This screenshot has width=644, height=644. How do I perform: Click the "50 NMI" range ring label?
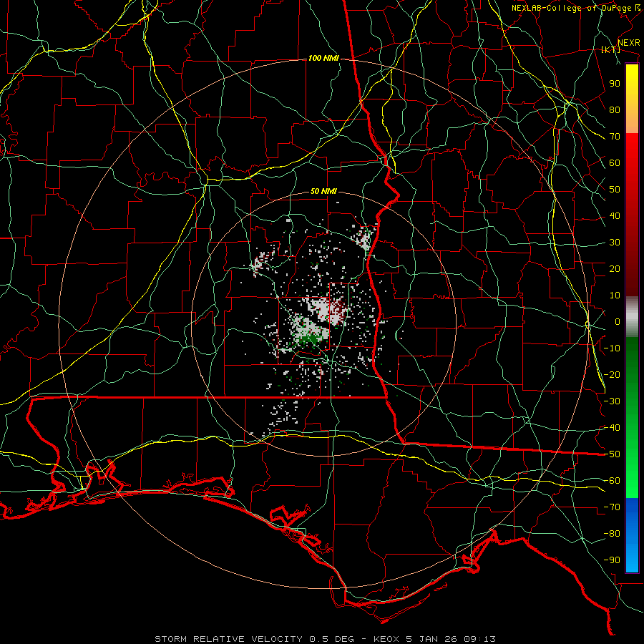[x=323, y=191]
